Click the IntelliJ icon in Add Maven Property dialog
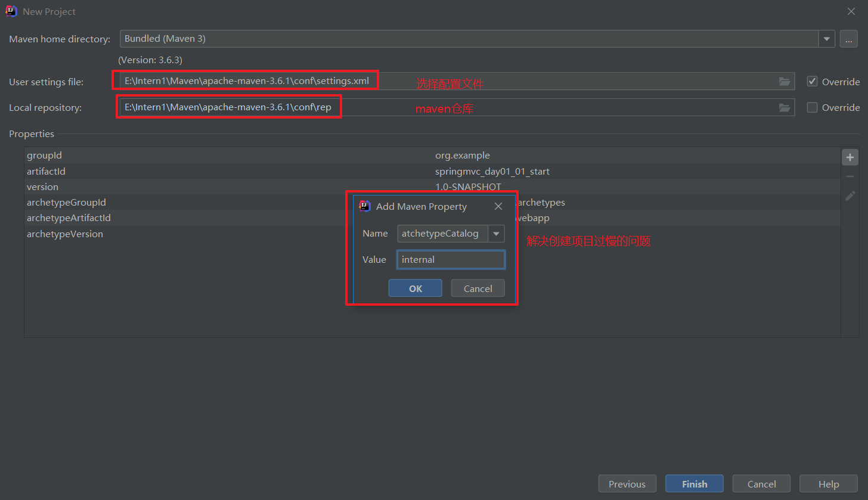 pyautogui.click(x=365, y=206)
